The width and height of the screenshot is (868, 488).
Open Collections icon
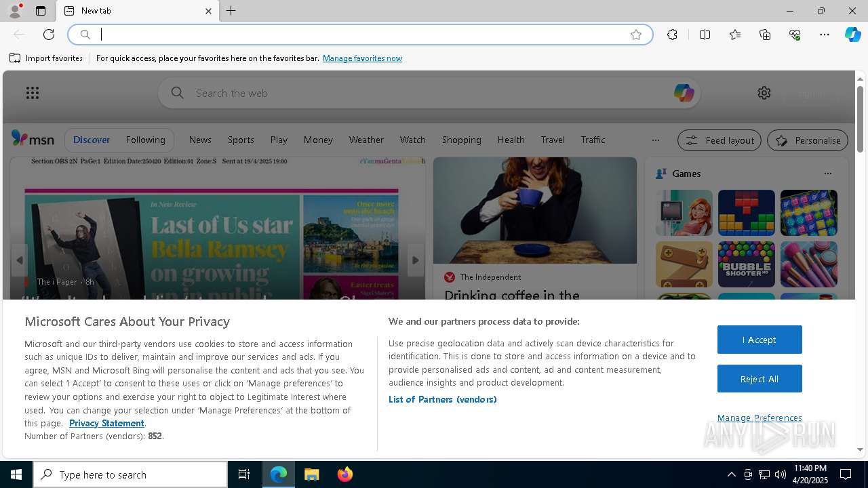pyautogui.click(x=765, y=35)
